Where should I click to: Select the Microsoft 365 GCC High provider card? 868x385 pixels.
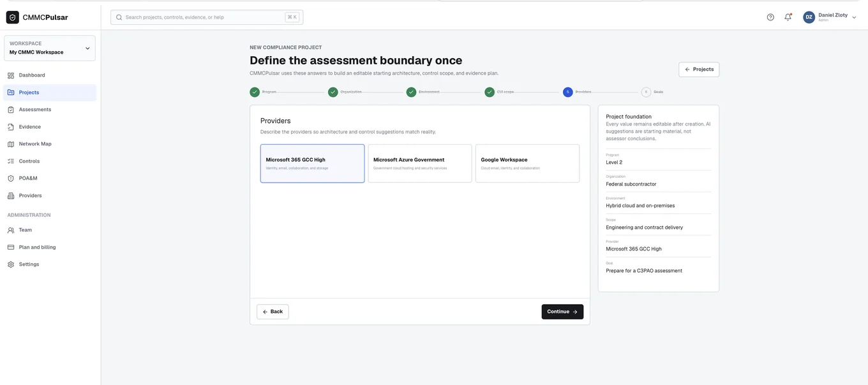[x=313, y=163]
